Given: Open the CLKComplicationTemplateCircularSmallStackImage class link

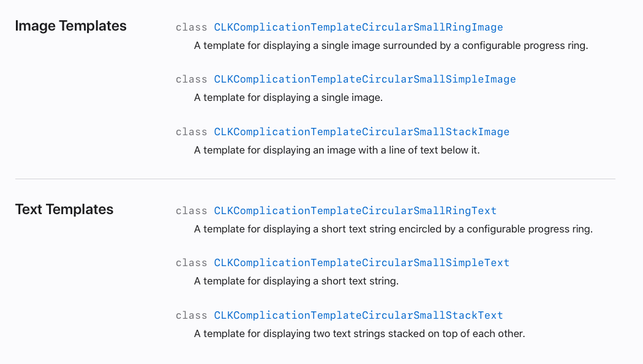Looking at the screenshot, I should click(x=362, y=132).
